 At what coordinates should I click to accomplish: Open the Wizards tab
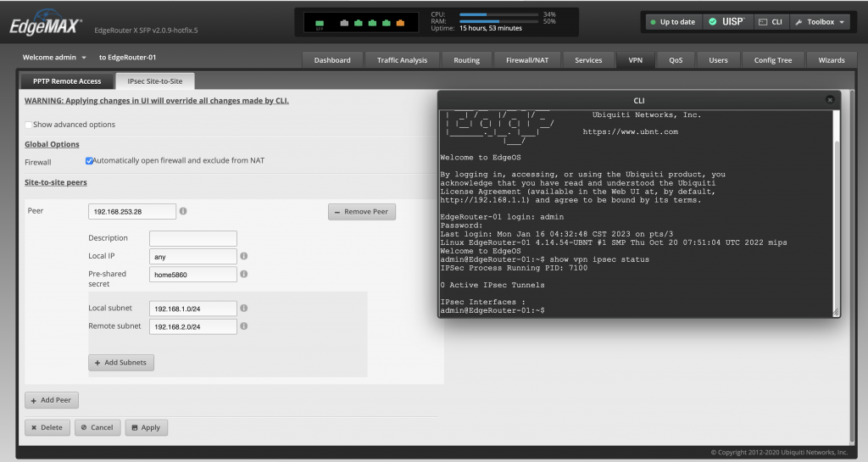(832, 59)
